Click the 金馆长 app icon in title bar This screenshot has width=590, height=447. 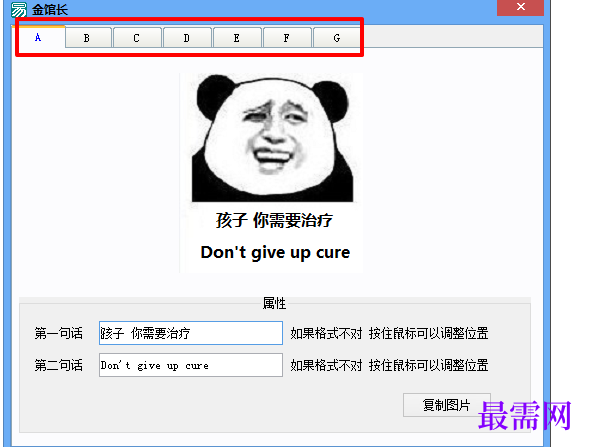pos(19,9)
